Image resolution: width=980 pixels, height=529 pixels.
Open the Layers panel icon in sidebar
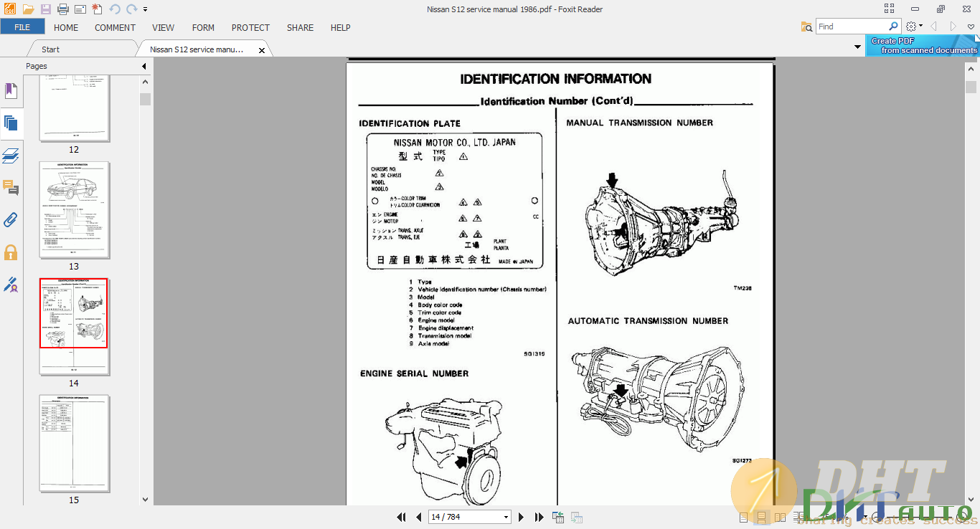pos(11,156)
